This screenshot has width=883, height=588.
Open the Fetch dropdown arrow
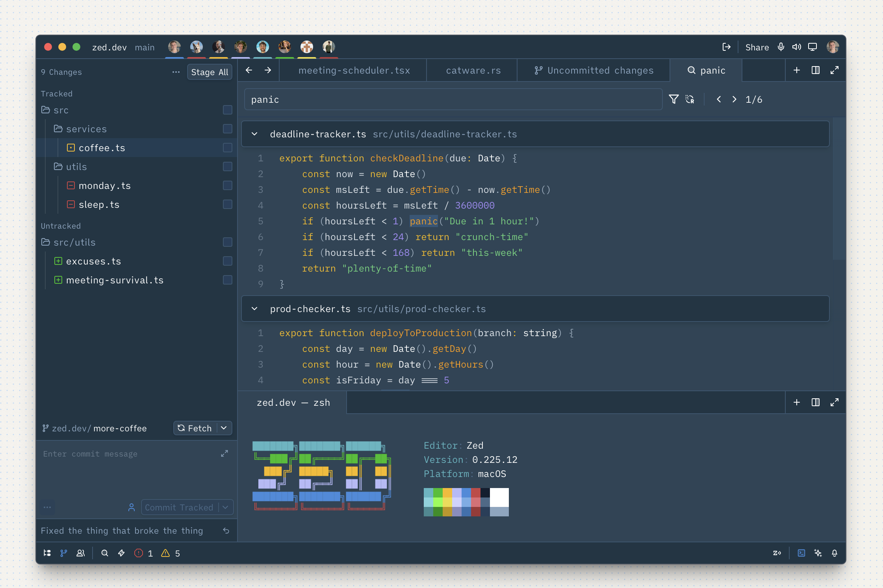click(x=224, y=428)
